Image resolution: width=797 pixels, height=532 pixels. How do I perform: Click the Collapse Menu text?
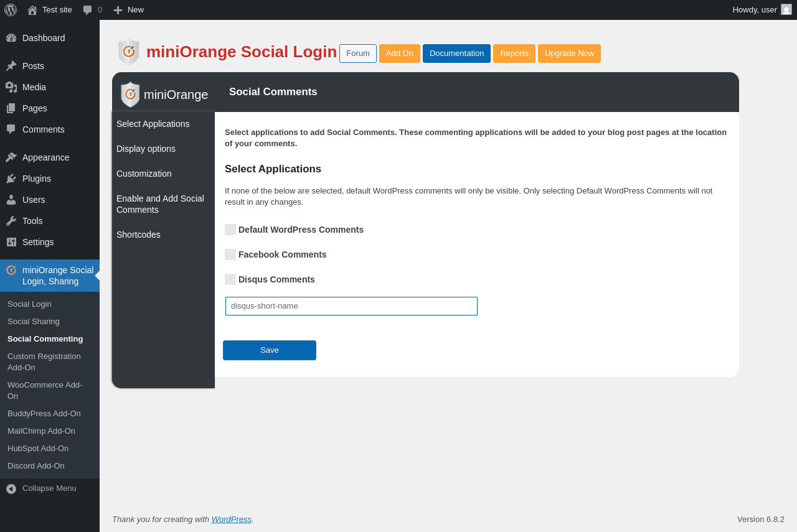[x=49, y=488]
